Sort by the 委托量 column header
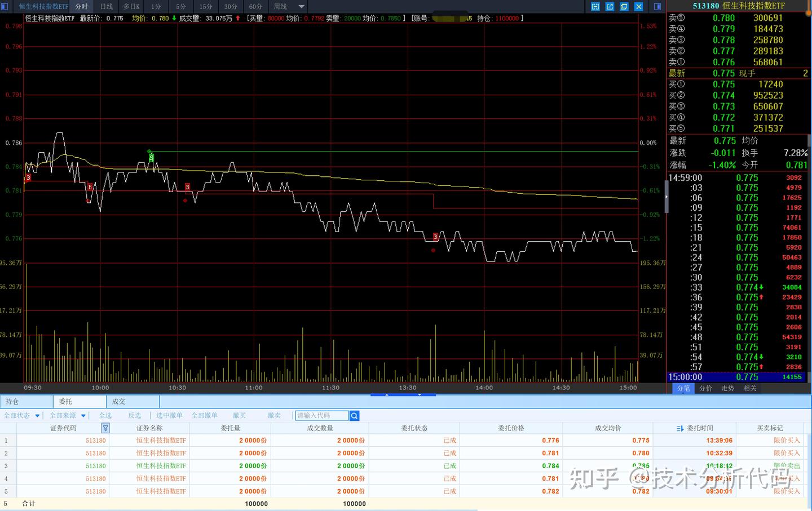The width and height of the screenshot is (812, 511). coord(230,428)
